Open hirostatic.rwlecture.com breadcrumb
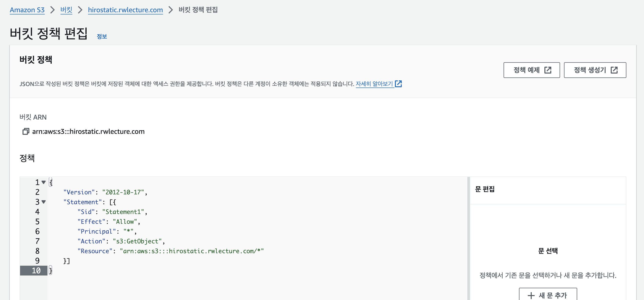This screenshot has height=300, width=644. [125, 10]
